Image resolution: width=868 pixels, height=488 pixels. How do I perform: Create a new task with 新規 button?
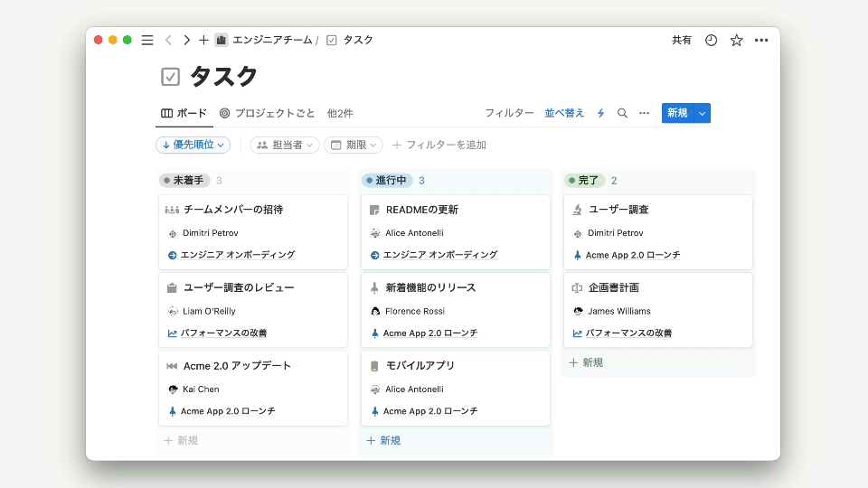[x=677, y=113]
